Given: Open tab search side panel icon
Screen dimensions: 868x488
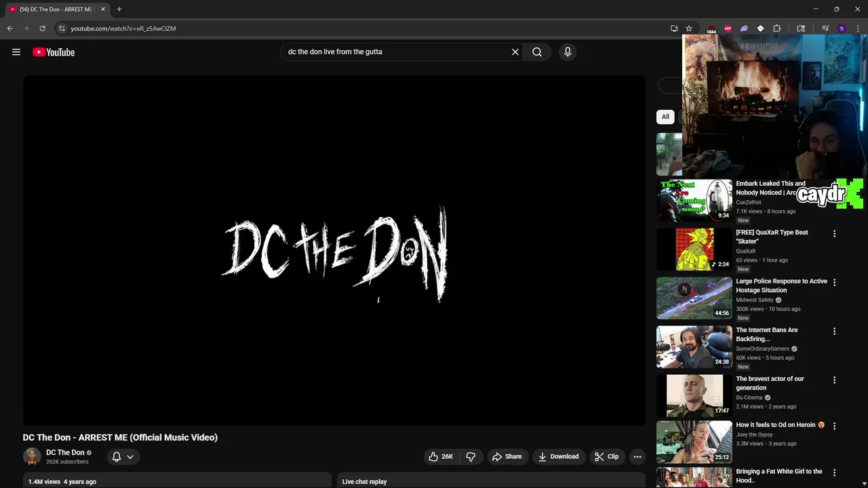Looking at the screenshot, I should pos(801,28).
